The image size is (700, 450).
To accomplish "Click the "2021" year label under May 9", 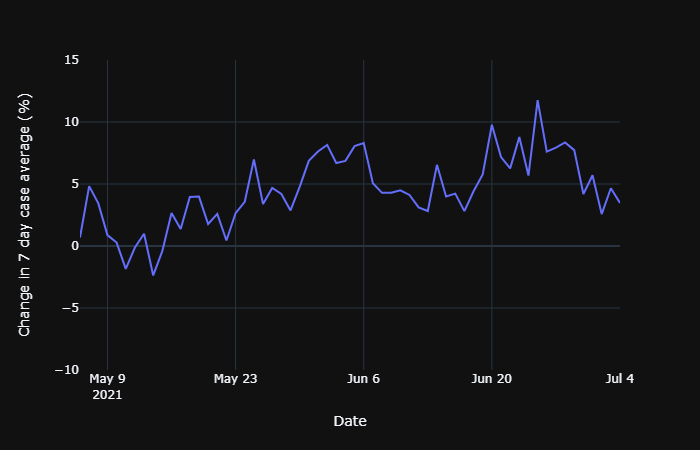I will point(107,395).
